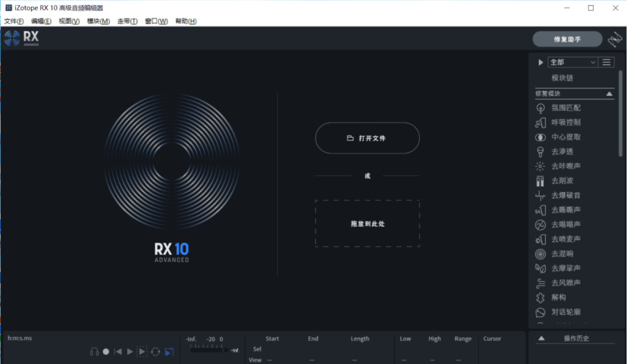Open the 全部 module filter dropdown
The width and height of the screenshot is (627, 364).
click(x=573, y=62)
